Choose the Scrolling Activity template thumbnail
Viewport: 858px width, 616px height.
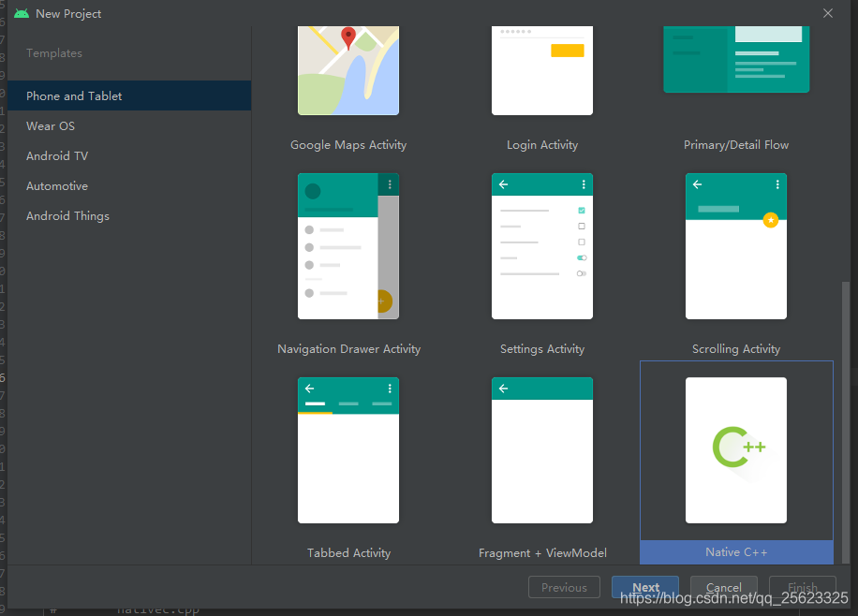point(736,246)
